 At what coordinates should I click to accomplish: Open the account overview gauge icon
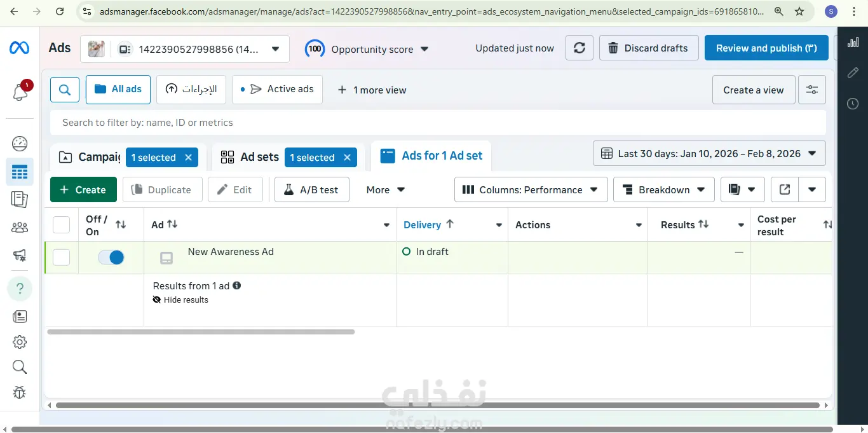click(x=20, y=144)
